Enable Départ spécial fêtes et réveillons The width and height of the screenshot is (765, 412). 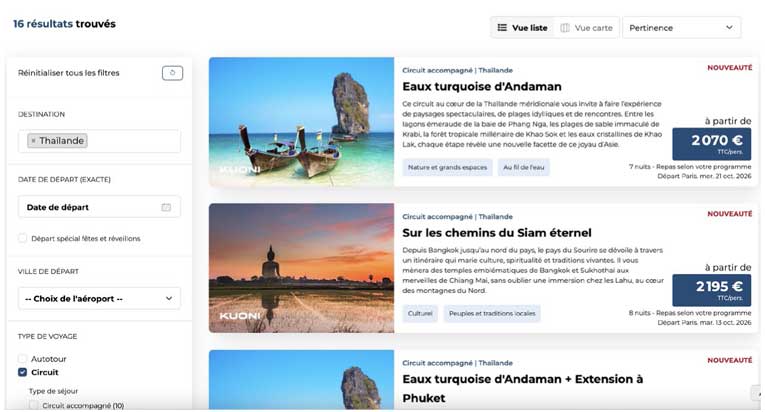pyautogui.click(x=23, y=238)
